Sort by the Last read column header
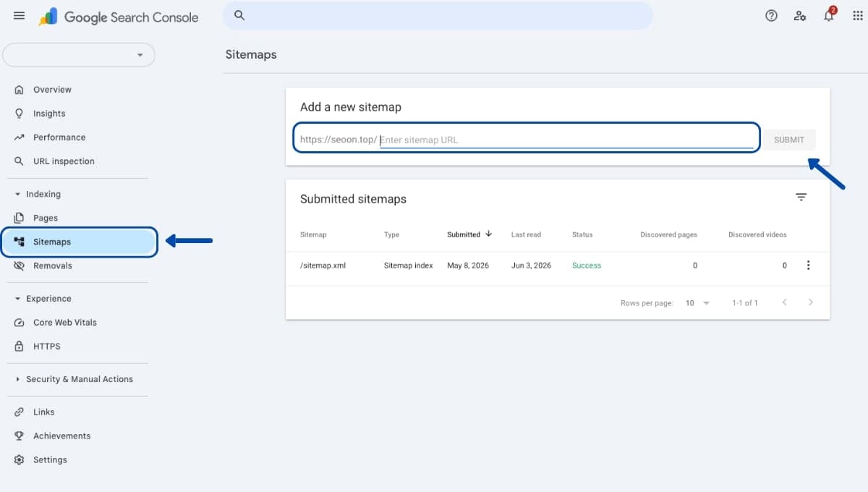Viewport: 868px width, 492px height. point(526,234)
